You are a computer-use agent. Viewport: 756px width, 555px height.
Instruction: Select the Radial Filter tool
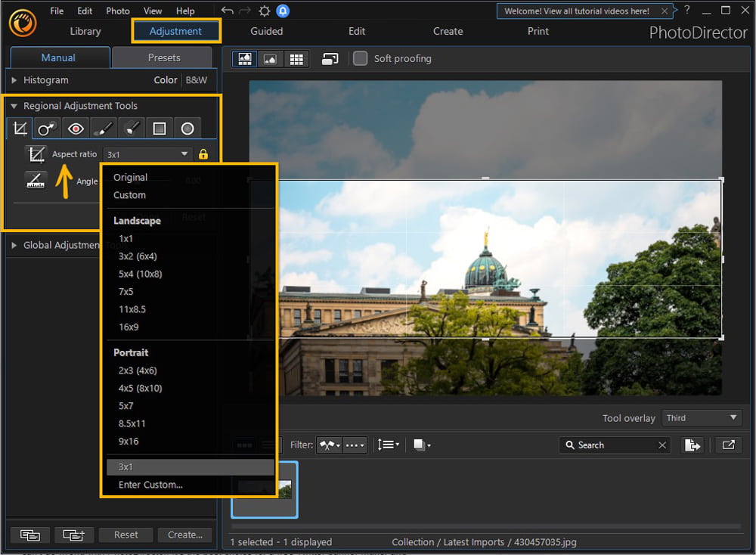[187, 128]
